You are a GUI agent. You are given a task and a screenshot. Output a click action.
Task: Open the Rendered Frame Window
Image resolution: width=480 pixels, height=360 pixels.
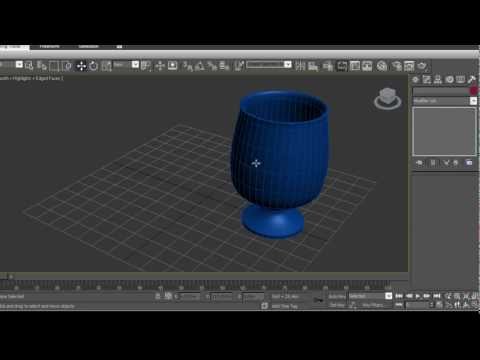(x=409, y=66)
